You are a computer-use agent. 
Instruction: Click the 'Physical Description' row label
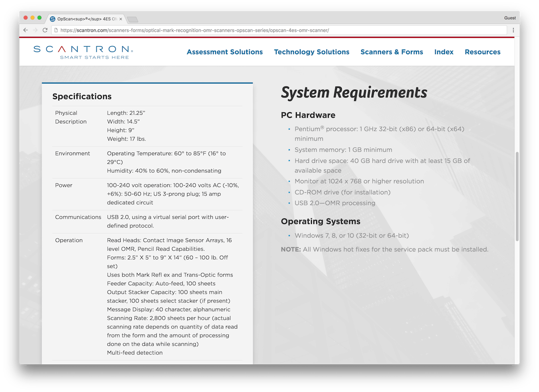[71, 117]
